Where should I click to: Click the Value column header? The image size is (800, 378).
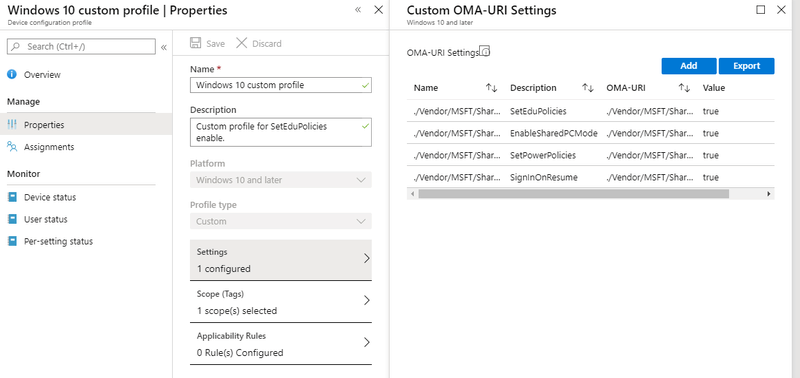click(x=714, y=88)
